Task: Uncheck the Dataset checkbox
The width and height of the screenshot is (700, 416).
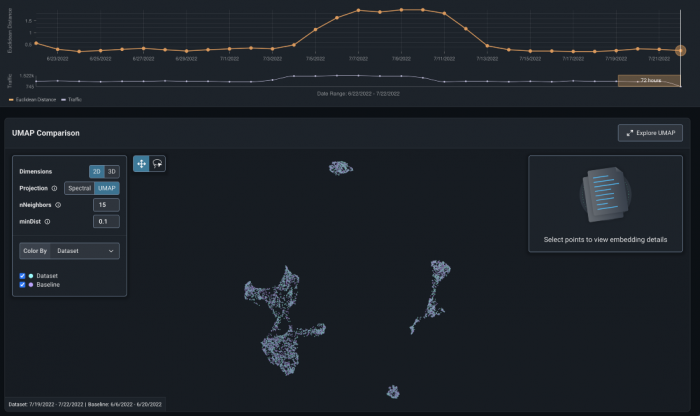Action: (22, 276)
